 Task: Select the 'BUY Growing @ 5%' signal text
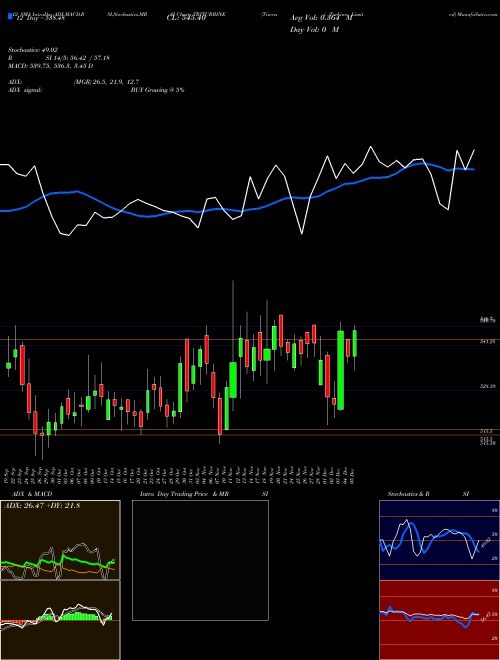pyautogui.click(x=157, y=90)
